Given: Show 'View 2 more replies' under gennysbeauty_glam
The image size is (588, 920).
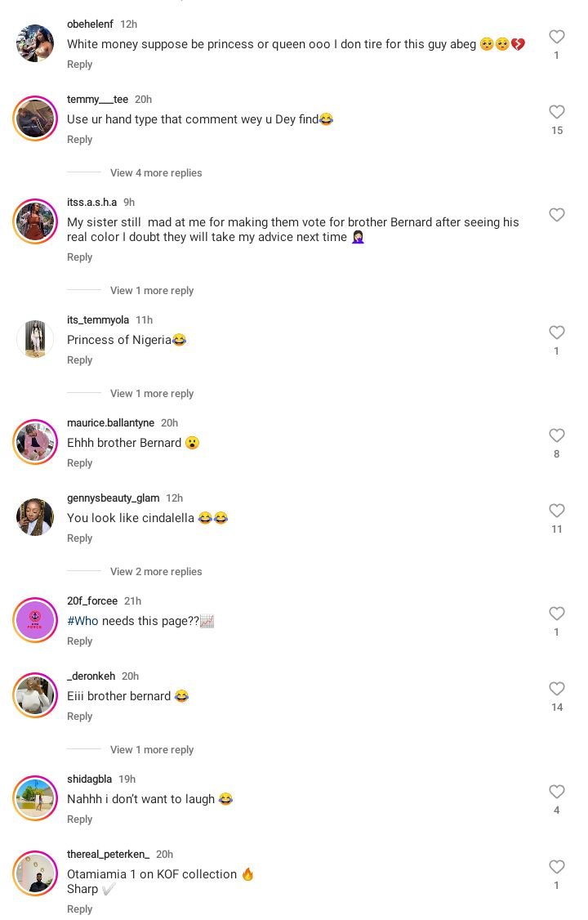Looking at the screenshot, I should coord(156,572).
